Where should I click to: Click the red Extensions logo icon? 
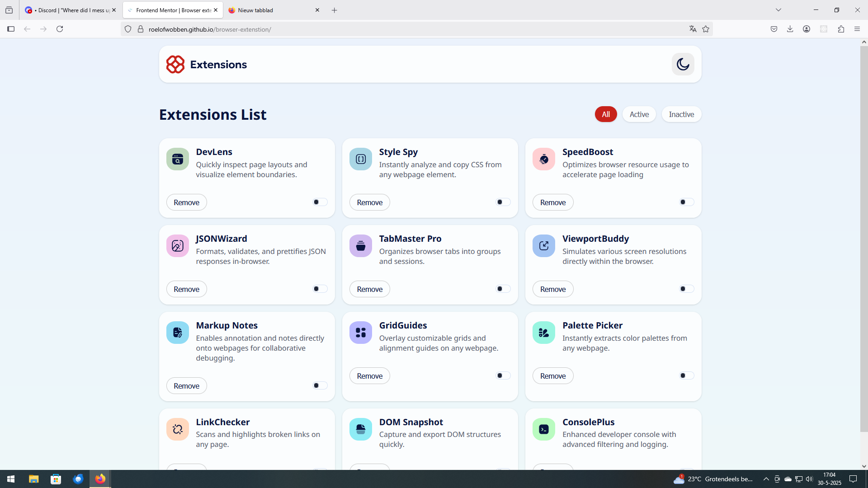pyautogui.click(x=175, y=64)
